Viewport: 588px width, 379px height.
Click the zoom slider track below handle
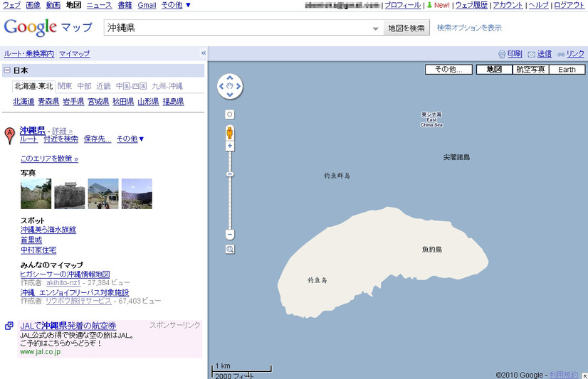pos(230,203)
